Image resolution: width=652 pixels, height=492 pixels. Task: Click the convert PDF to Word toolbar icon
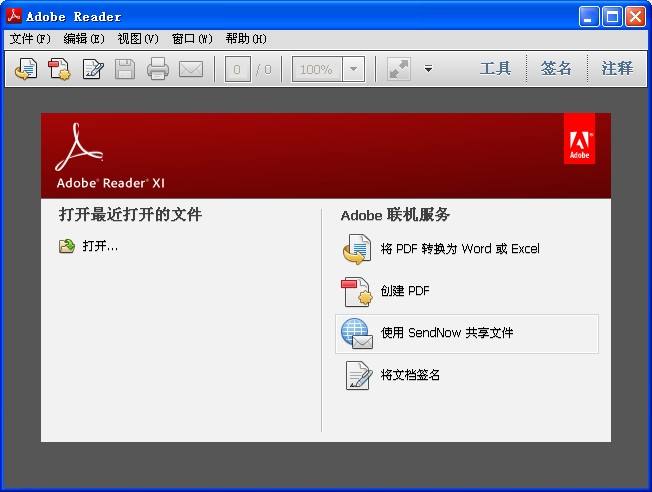click(26, 69)
